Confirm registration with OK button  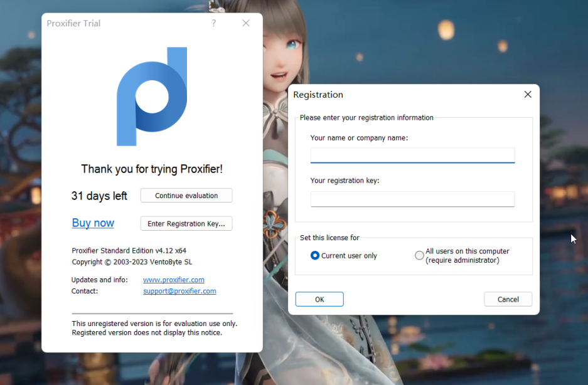319,299
